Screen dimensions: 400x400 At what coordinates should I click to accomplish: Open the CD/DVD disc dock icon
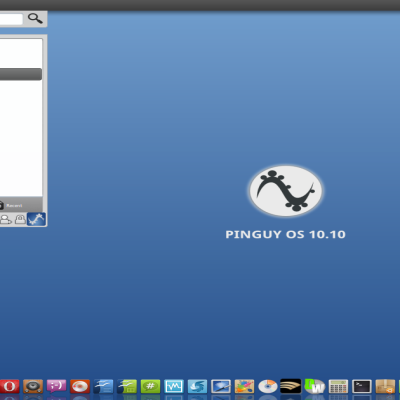268,387
